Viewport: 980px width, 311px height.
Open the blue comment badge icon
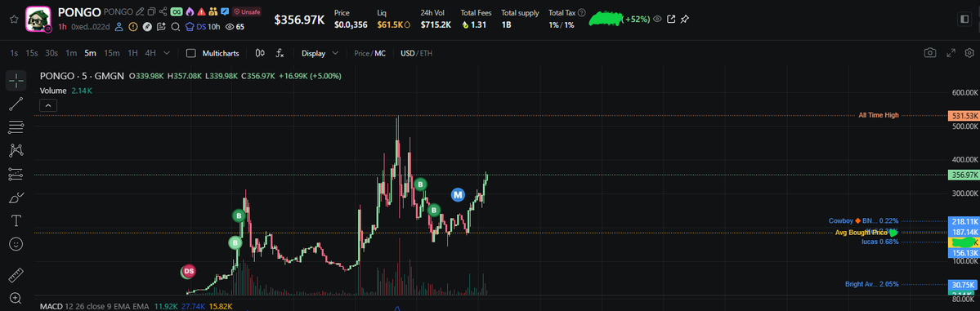(x=225, y=12)
